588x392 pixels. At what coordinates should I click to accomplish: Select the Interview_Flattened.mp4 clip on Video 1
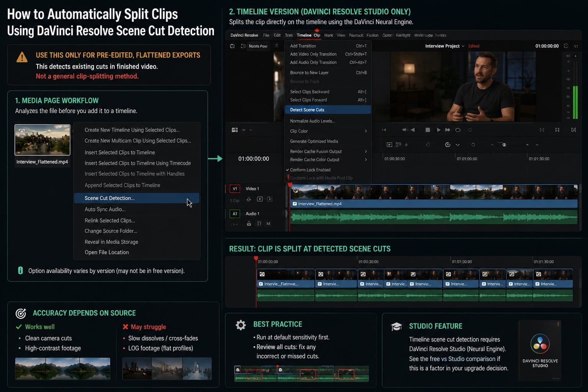(x=434, y=196)
